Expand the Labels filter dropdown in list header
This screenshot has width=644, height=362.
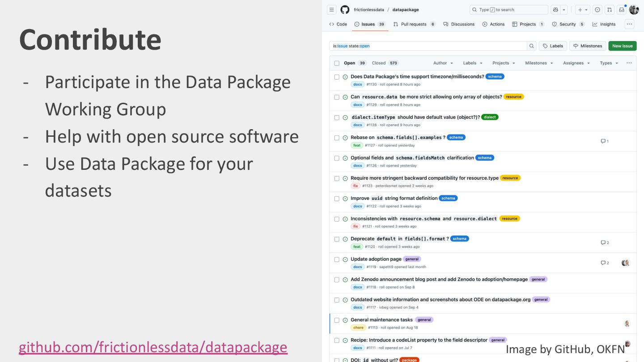[473, 63]
